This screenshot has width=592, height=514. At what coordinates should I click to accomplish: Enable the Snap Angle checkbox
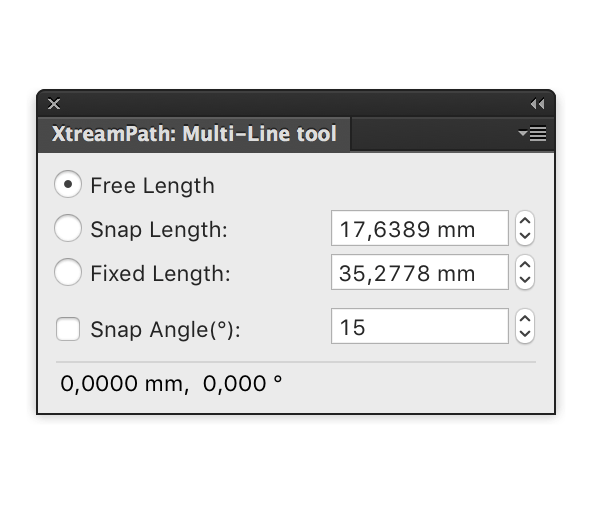tap(68, 329)
